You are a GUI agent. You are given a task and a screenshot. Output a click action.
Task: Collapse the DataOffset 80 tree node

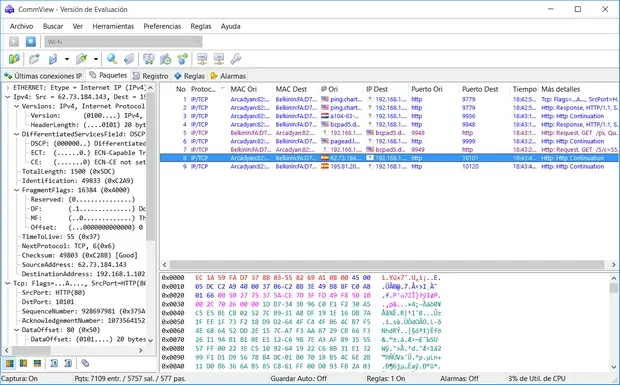(x=16, y=330)
